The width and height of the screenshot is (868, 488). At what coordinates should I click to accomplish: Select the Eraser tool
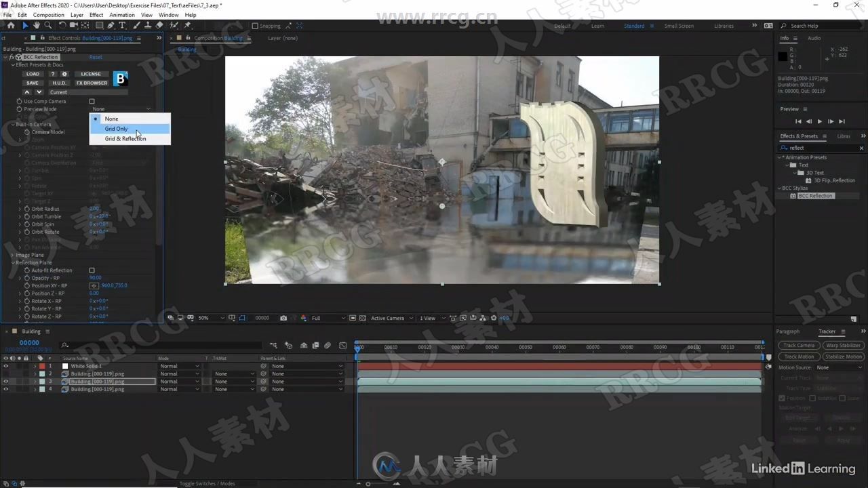point(159,26)
